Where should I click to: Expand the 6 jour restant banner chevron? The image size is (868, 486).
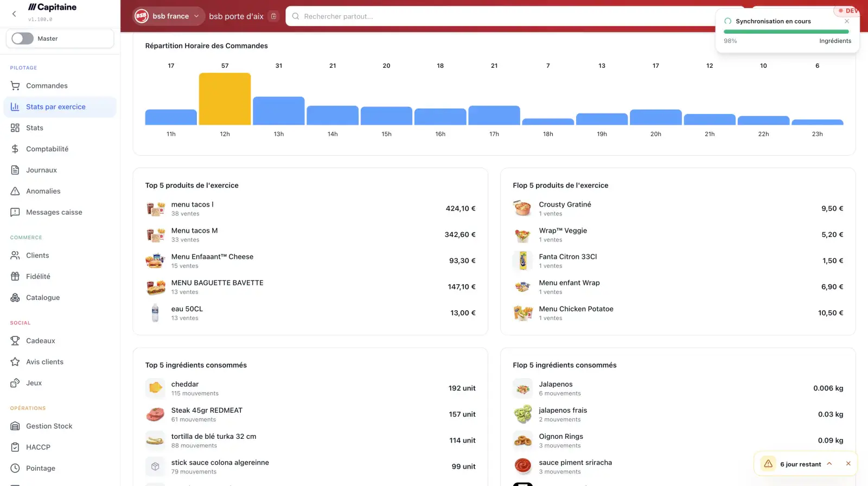pyautogui.click(x=829, y=464)
